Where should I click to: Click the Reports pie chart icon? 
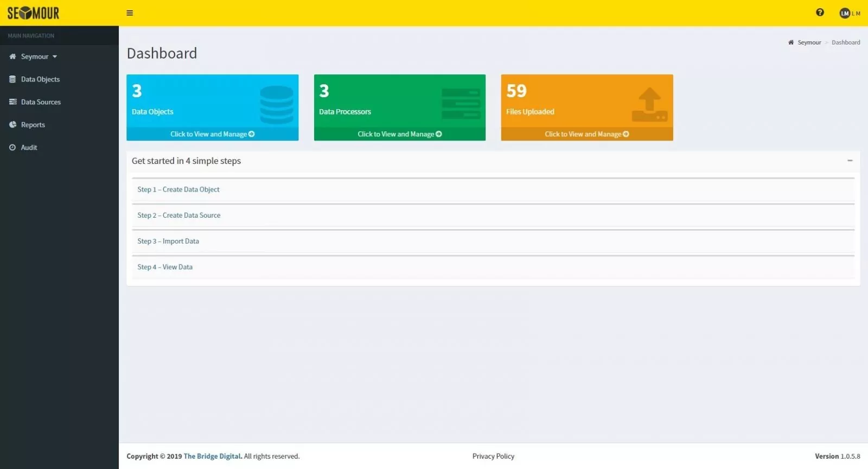(x=12, y=125)
